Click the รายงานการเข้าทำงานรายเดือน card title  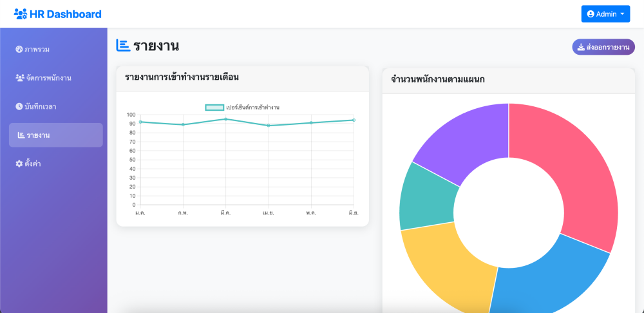pyautogui.click(x=182, y=77)
